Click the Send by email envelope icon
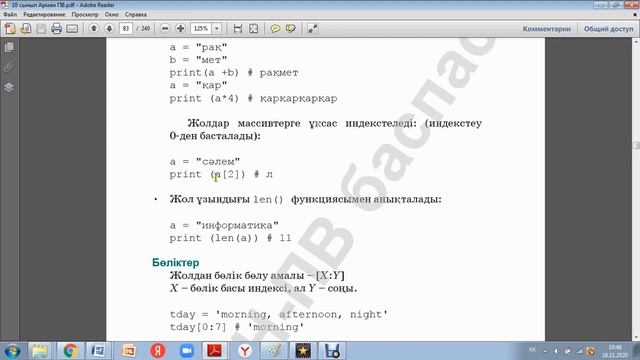 [72, 29]
